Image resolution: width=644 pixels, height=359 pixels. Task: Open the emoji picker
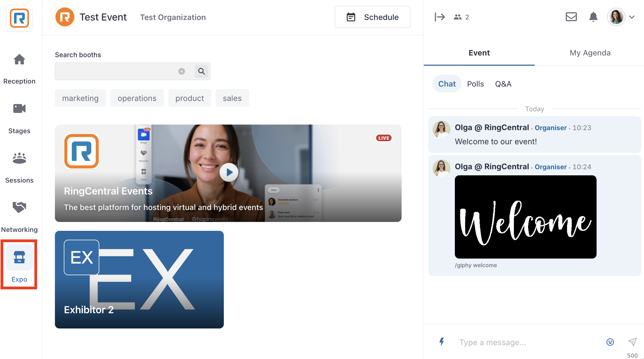[610, 342]
